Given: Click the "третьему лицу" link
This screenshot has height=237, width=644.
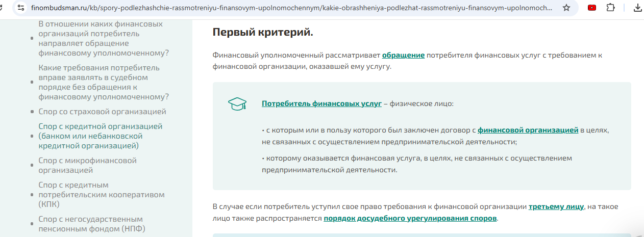Looking at the screenshot, I should (556, 206).
